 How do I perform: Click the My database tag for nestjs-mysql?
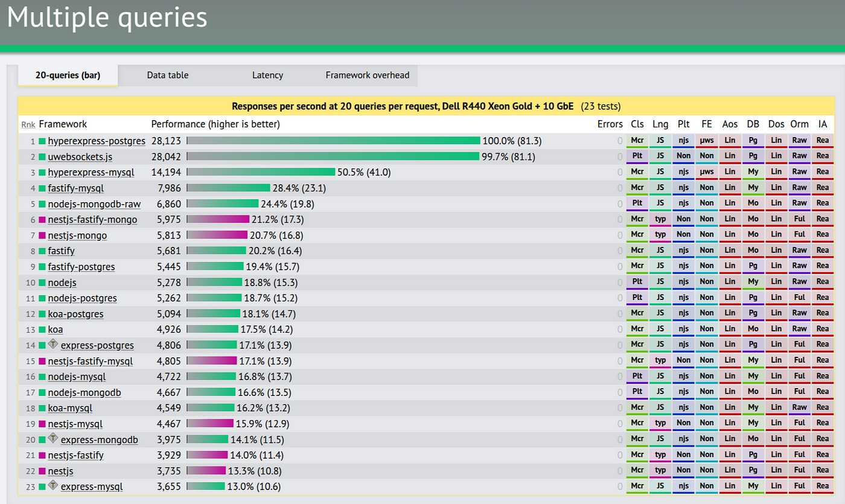(x=753, y=423)
